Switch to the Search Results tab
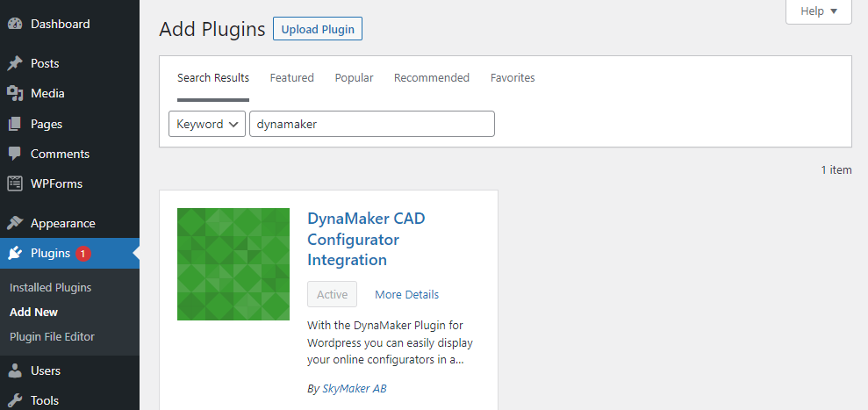Viewport: 868px width, 410px height. coord(213,78)
